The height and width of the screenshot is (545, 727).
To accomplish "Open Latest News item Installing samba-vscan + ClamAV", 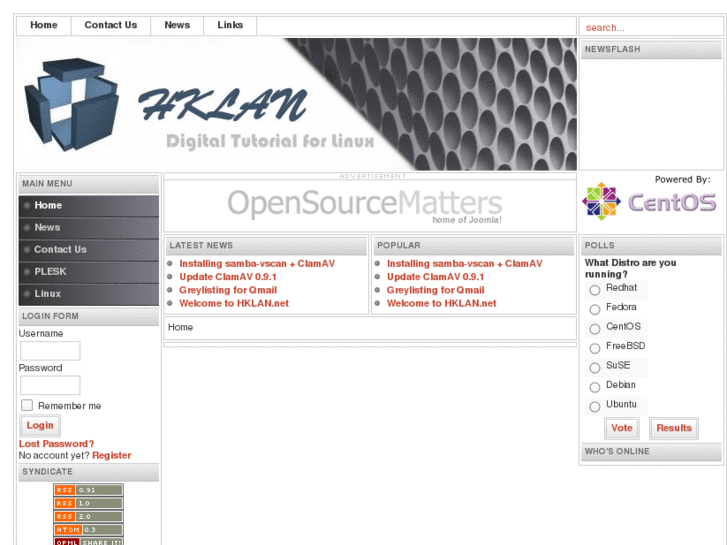I will click(x=257, y=263).
